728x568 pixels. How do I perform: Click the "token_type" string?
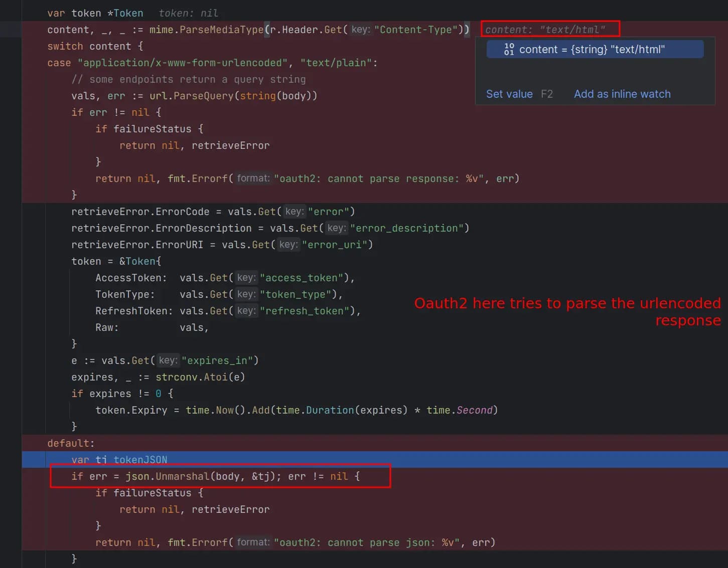pos(296,294)
